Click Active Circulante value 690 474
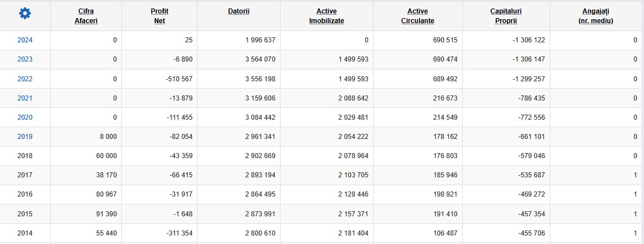Image resolution: width=644 pixels, height=244 pixels. [444, 59]
